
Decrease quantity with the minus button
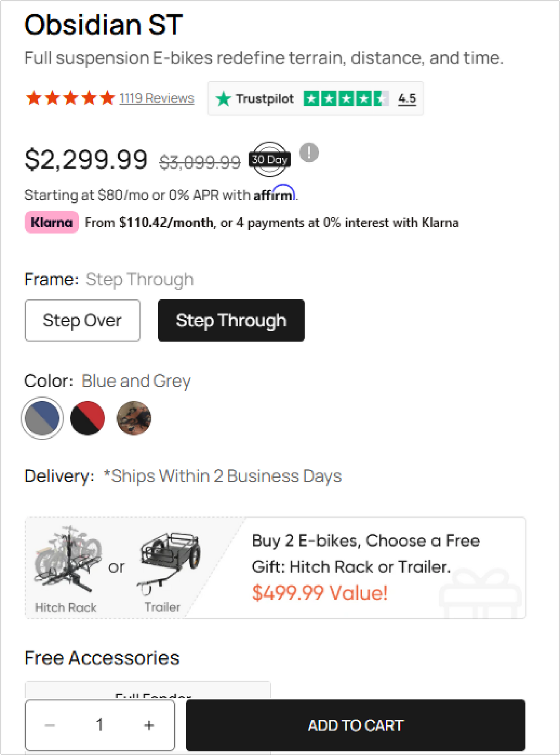50,725
